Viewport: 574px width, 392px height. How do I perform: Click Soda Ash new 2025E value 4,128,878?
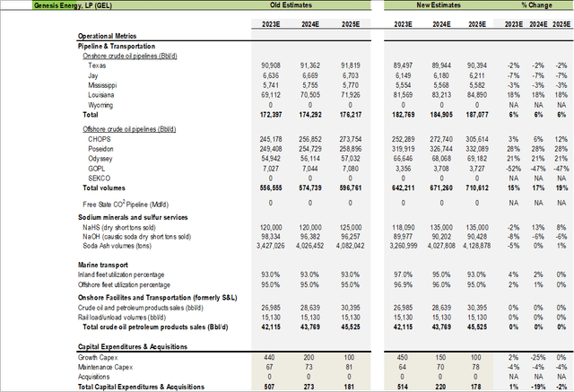[x=477, y=246]
